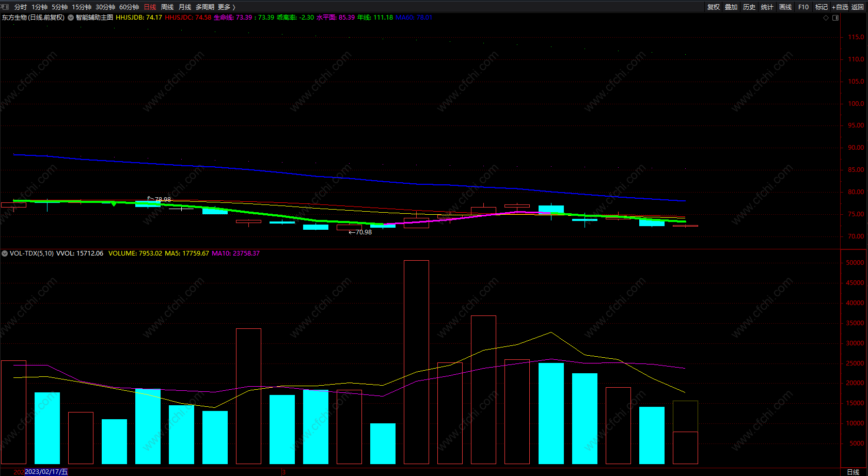Viewport: 868px width, 476px height.
Task: Select the 5分钟 period tab
Action: coord(59,7)
